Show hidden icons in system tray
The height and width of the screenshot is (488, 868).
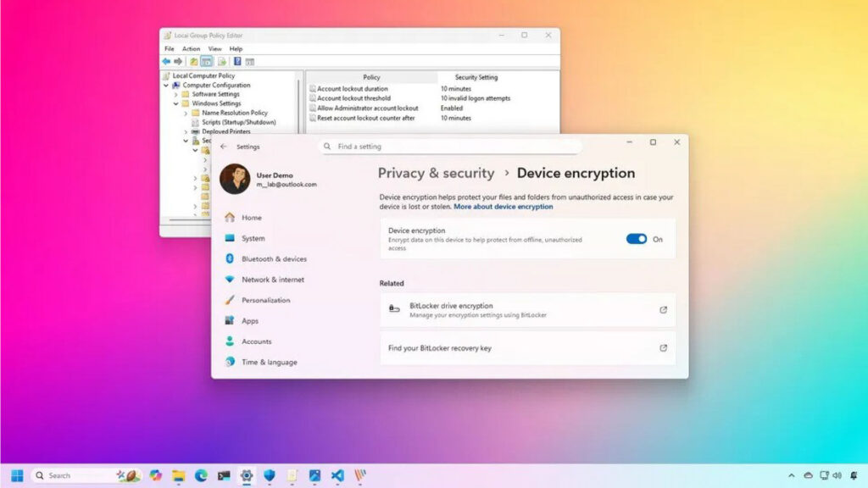[x=792, y=475]
